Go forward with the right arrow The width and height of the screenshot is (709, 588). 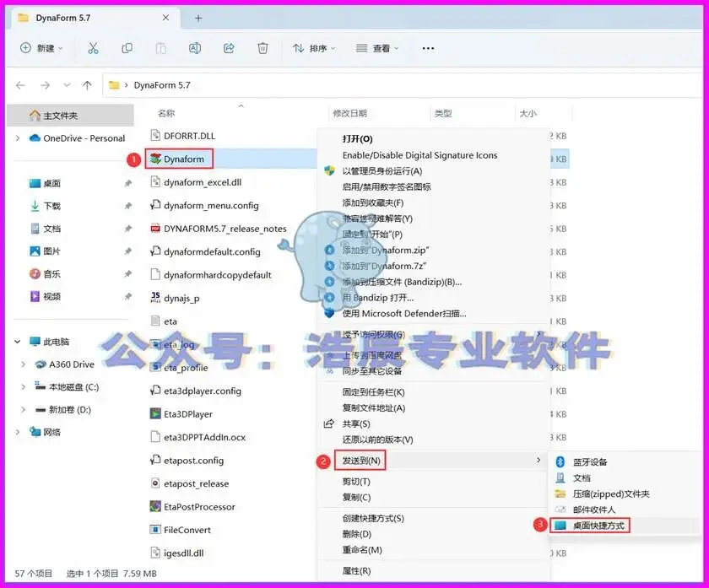pos(46,85)
